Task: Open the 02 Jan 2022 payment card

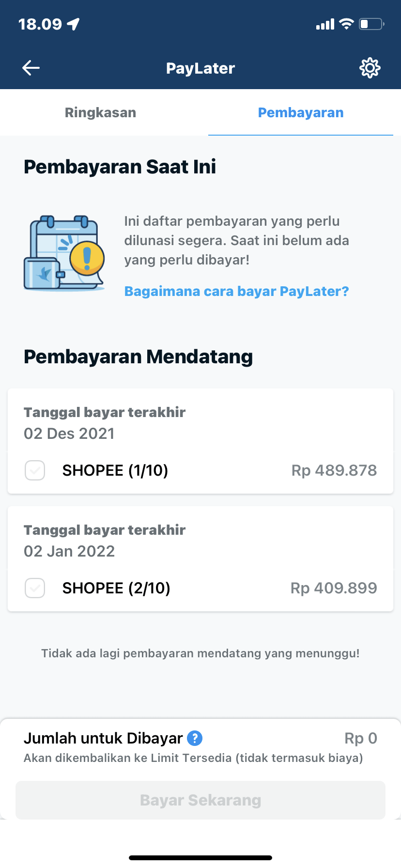Action: coord(200,540)
